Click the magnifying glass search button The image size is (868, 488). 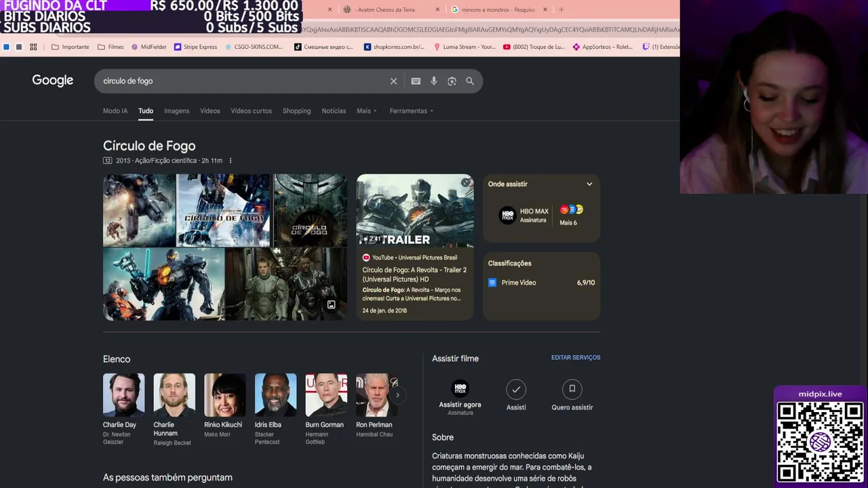coord(470,81)
